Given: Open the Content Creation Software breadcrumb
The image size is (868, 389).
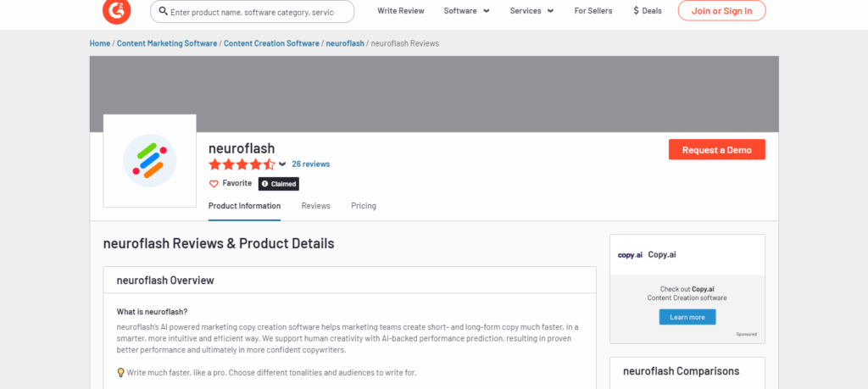Looking at the screenshot, I should (x=271, y=43).
